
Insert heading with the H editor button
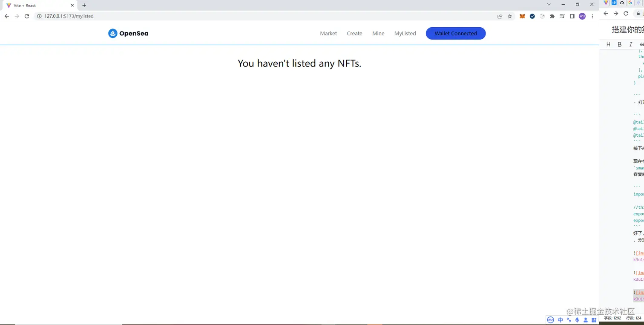608,44
